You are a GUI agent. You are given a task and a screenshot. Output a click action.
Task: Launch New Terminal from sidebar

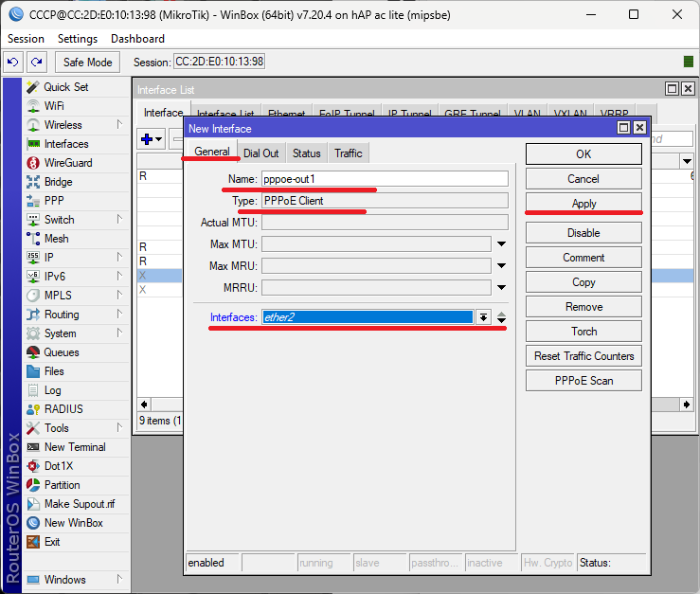click(75, 447)
